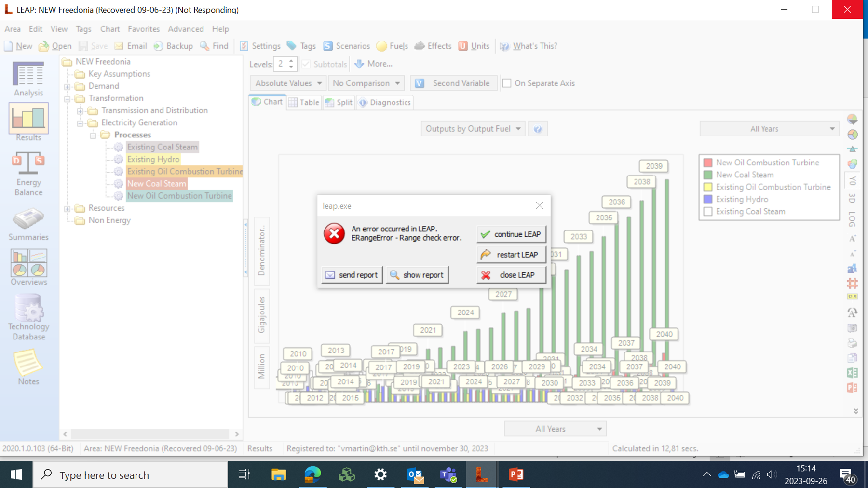
Task: Open the Absolute Values dropdown
Action: (x=288, y=83)
